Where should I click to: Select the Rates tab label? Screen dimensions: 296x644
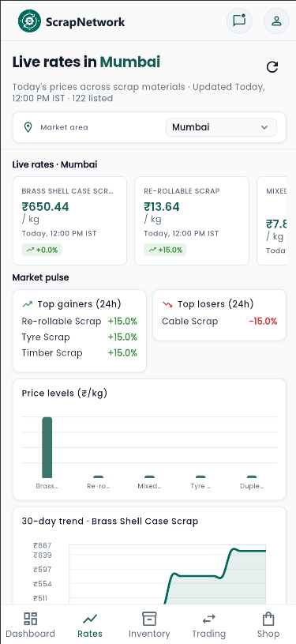[x=89, y=634]
